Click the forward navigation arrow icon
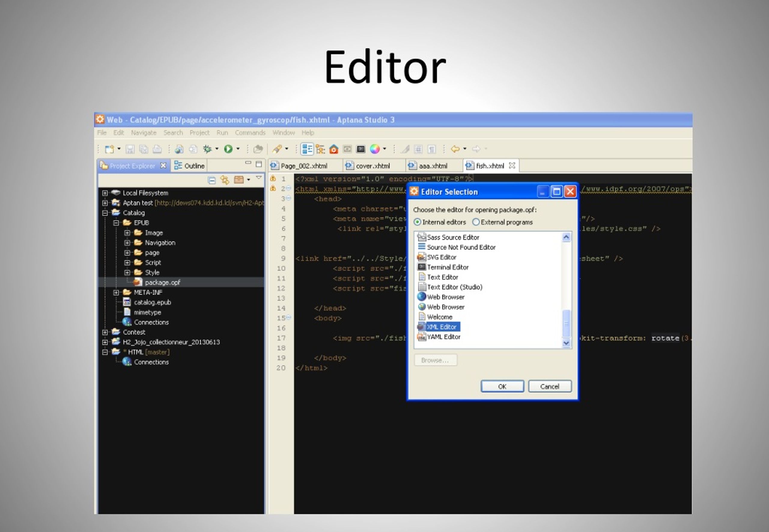The image size is (769, 532). [x=476, y=149]
